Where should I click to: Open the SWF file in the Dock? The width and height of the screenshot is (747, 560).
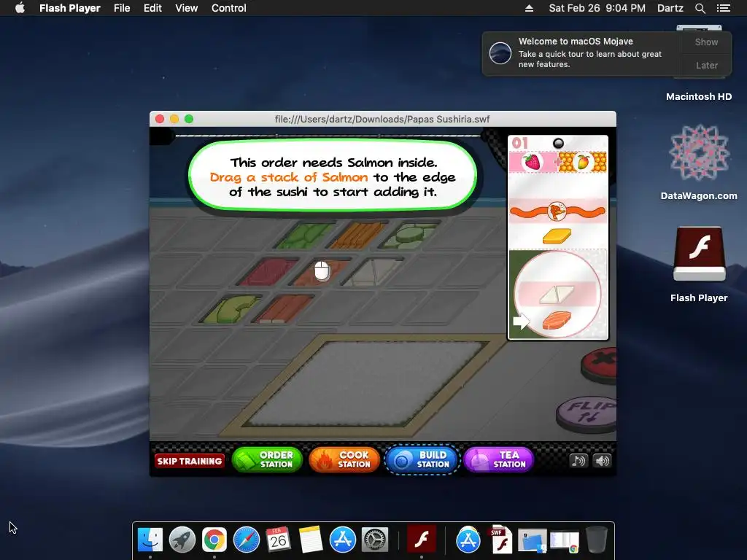[x=500, y=540]
